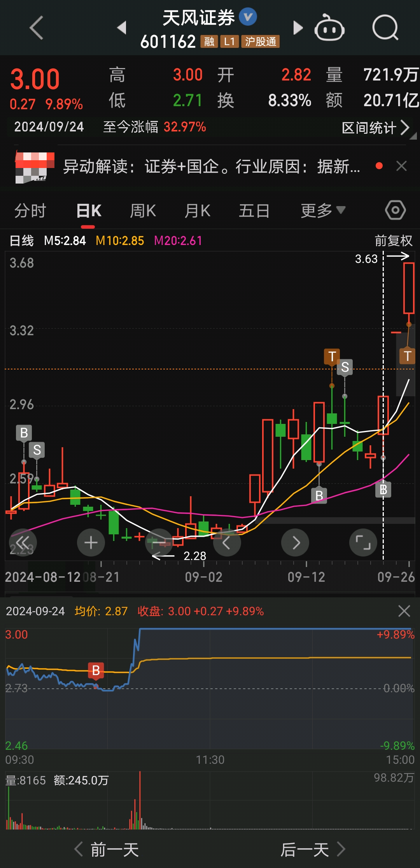Tap the 2.28 low price annotation
420x868 pixels.
(195, 556)
